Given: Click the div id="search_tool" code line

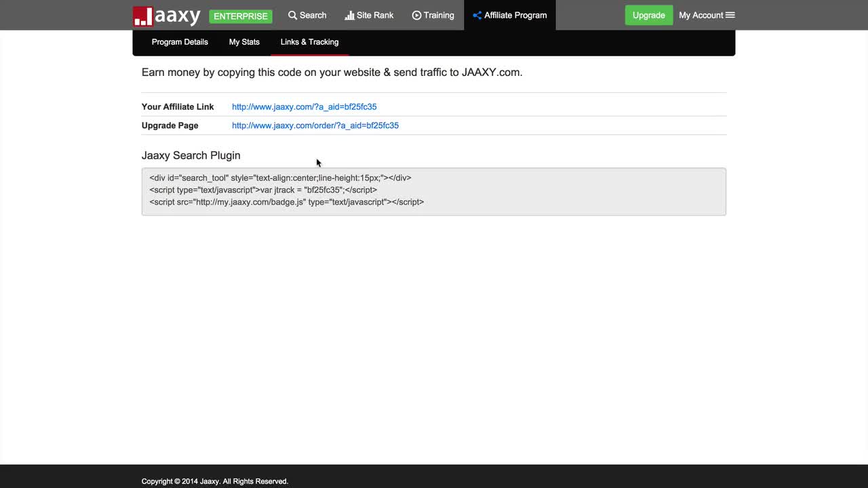Looking at the screenshot, I should (x=280, y=178).
